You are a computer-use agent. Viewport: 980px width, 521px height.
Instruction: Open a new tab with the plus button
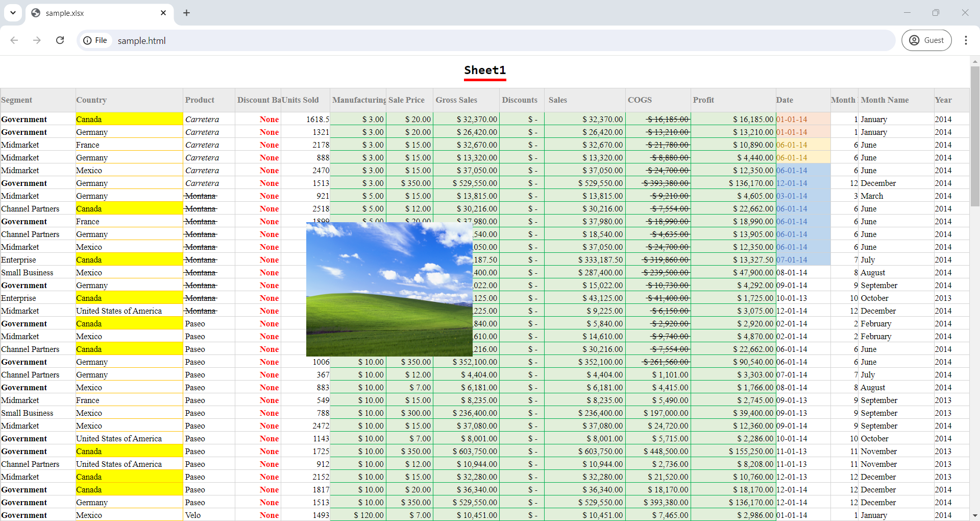[x=186, y=13]
